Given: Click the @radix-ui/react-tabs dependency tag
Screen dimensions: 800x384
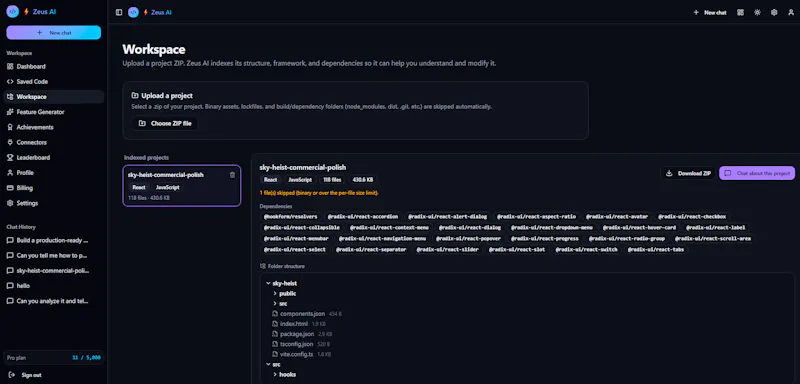Looking at the screenshot, I should tap(656, 250).
